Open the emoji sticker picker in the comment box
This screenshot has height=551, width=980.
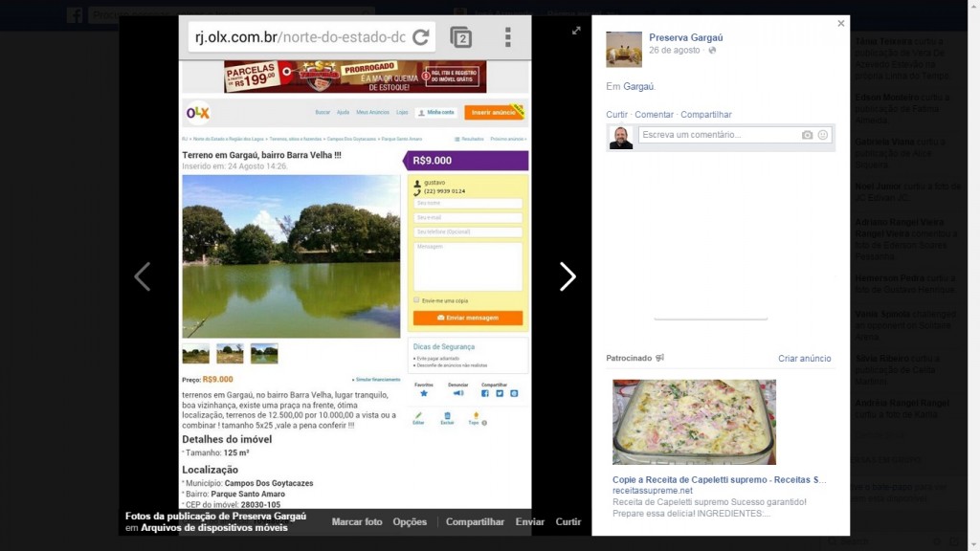(x=823, y=135)
